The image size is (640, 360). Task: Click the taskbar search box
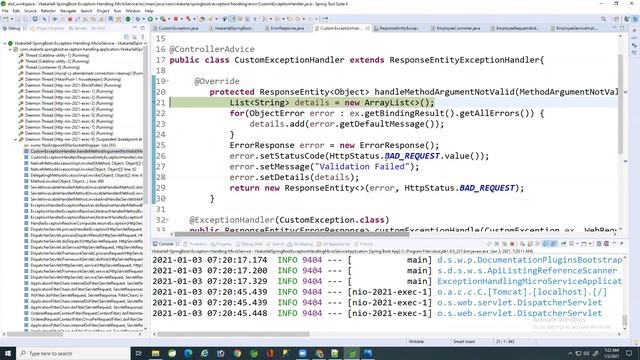point(73,353)
